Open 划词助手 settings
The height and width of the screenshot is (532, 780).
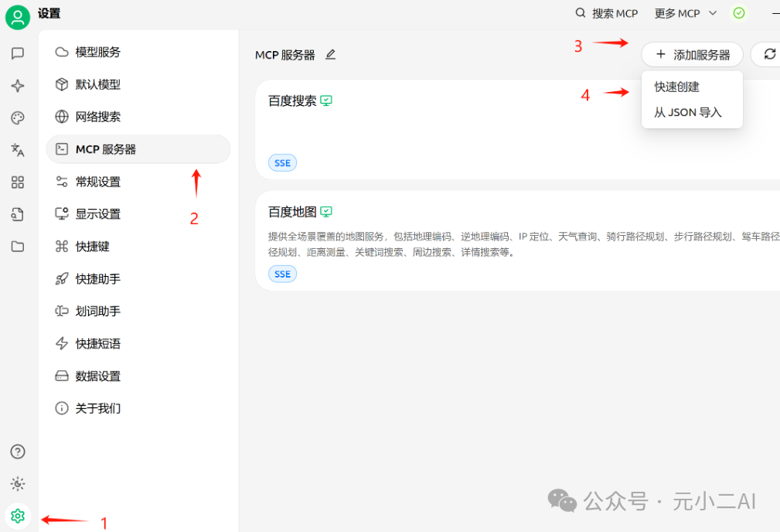pos(138,311)
